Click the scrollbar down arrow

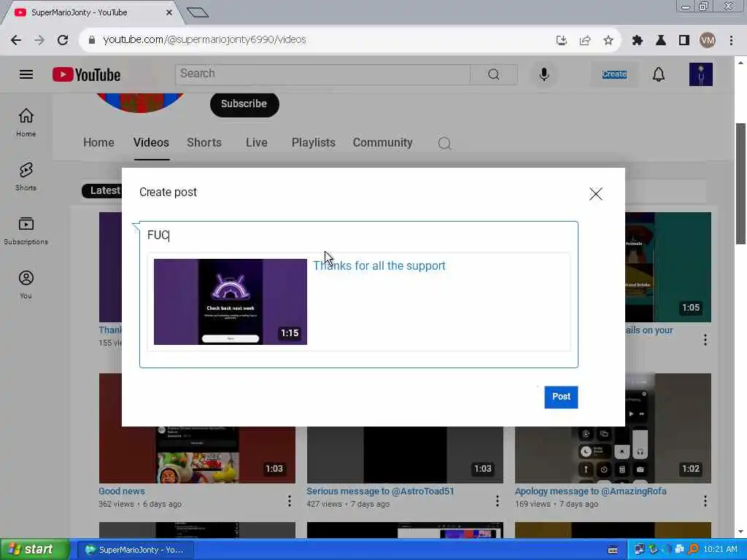[x=740, y=532]
